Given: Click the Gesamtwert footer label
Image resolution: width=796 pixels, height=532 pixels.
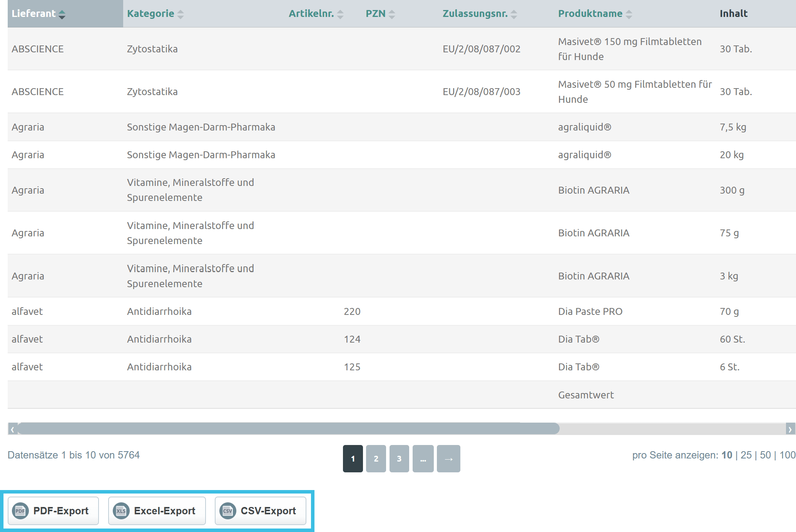Looking at the screenshot, I should (586, 395).
